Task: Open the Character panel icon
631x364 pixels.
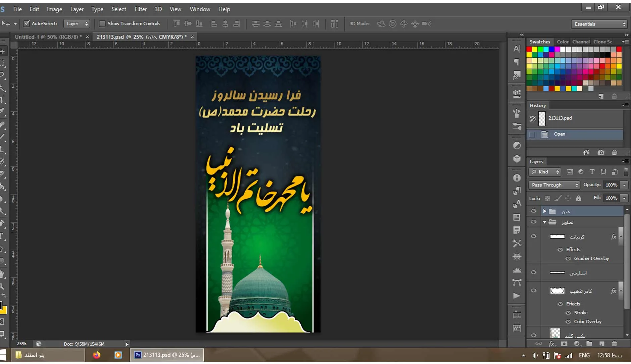Action: point(517,49)
